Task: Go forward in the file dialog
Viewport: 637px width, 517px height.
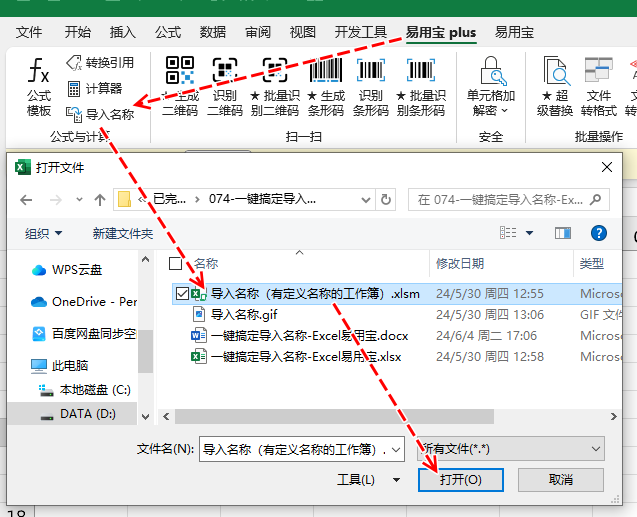Action: 56,200
